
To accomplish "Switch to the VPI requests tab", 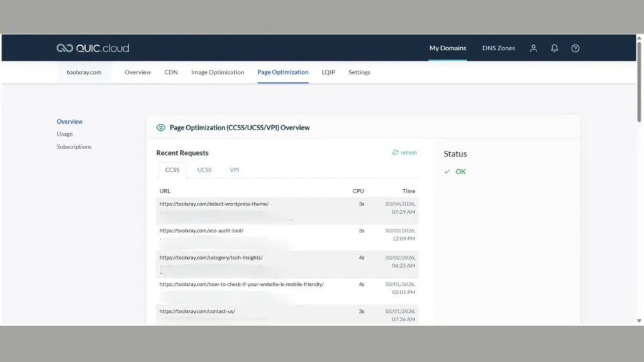I will click(234, 170).
